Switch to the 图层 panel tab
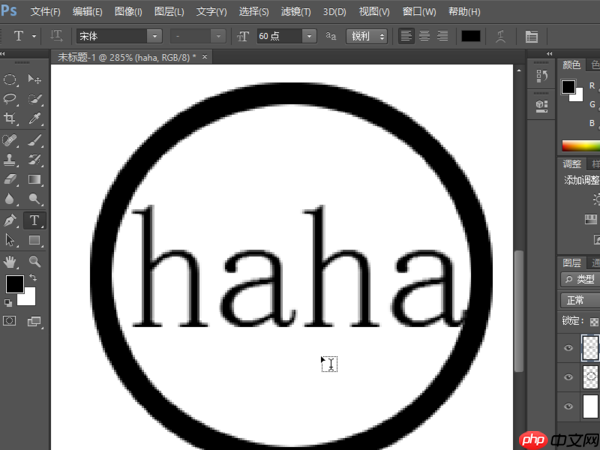600x450 pixels. tap(572, 263)
